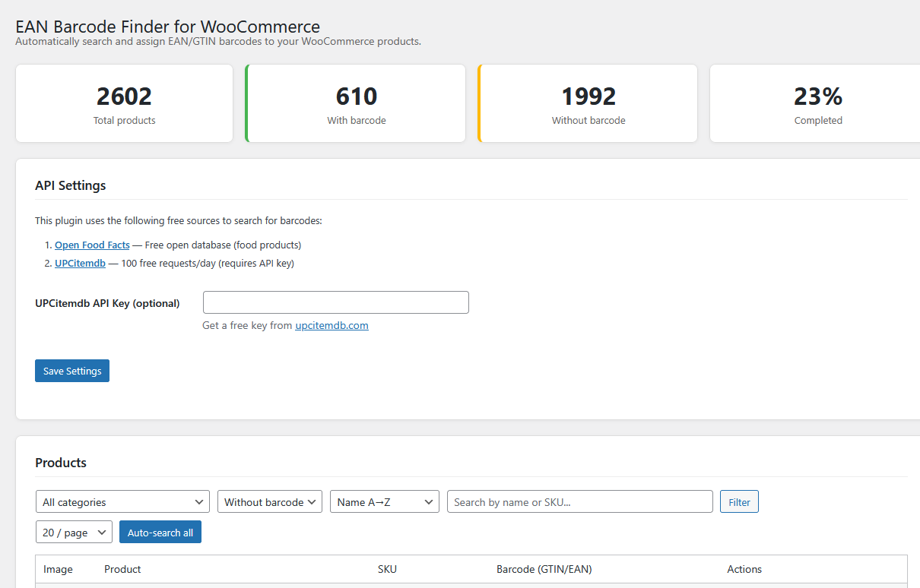Apply the Filter button

pyautogui.click(x=739, y=502)
